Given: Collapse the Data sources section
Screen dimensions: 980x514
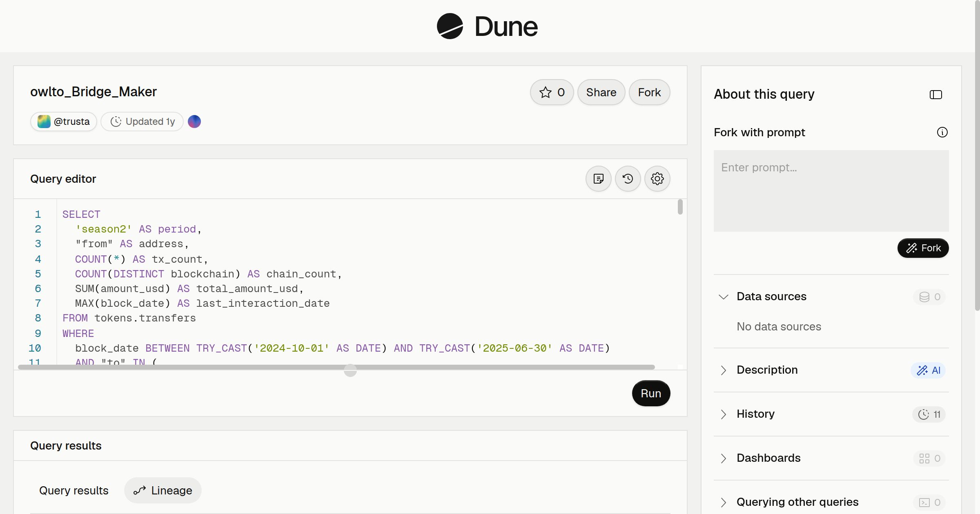Looking at the screenshot, I should 723,297.
